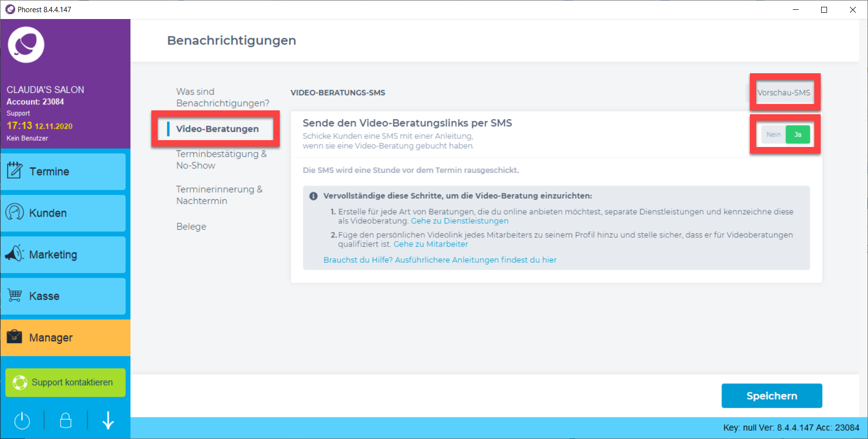Viewport: 868px width, 439px height.
Task: Open Manager briefcase icon
Action: point(15,337)
